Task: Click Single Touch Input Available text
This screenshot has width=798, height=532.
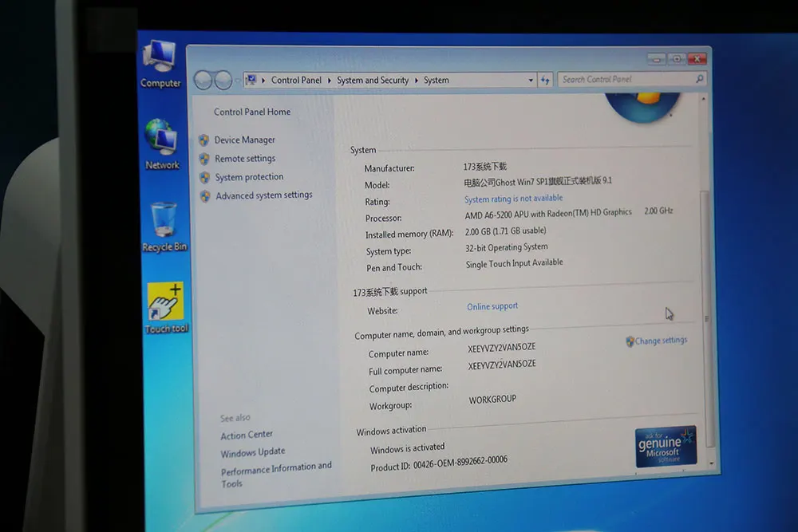Action: tap(514, 263)
